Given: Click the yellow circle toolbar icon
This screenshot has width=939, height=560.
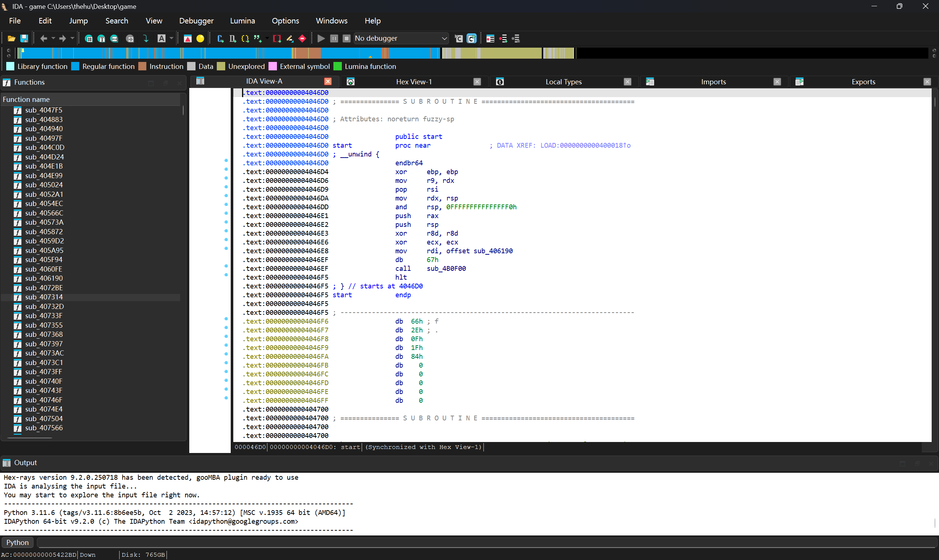Looking at the screenshot, I should [200, 38].
